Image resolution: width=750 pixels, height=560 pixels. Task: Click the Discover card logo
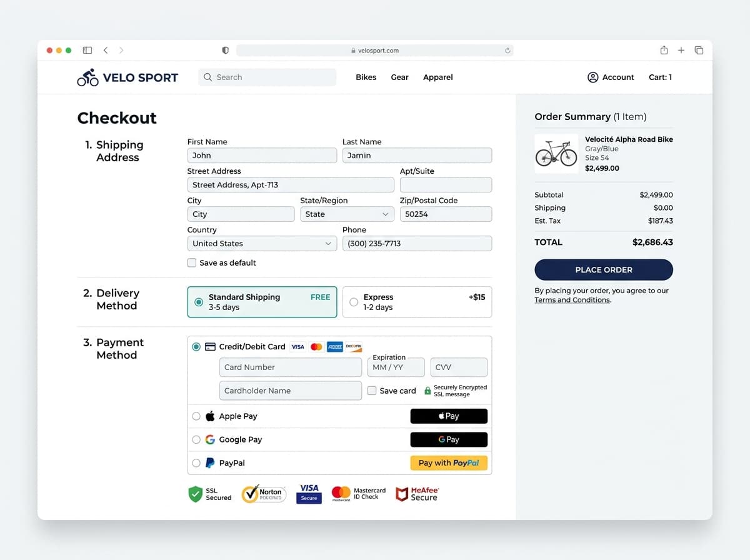click(x=354, y=347)
